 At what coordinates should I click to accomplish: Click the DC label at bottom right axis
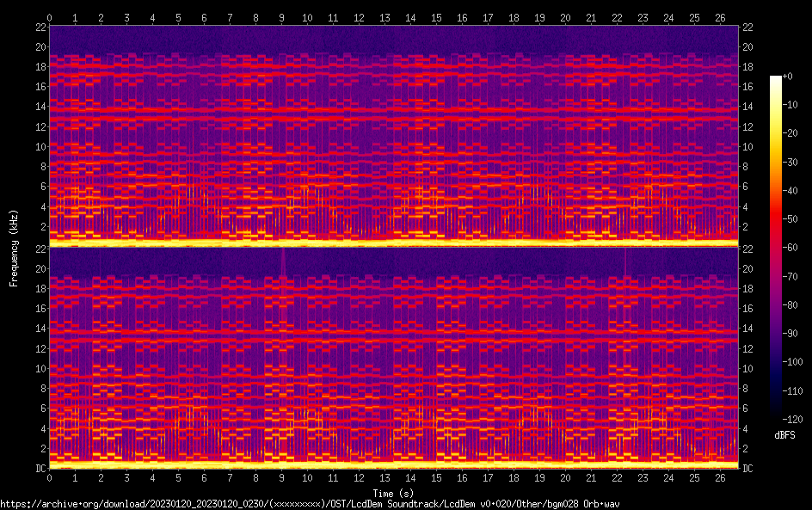(x=747, y=469)
